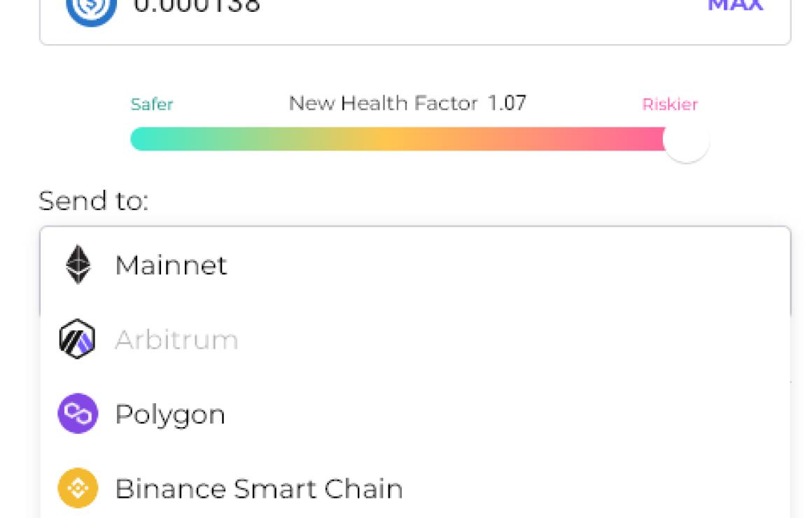812x518 pixels.
Task: Click the 1.07 health factor value
Action: tap(507, 103)
